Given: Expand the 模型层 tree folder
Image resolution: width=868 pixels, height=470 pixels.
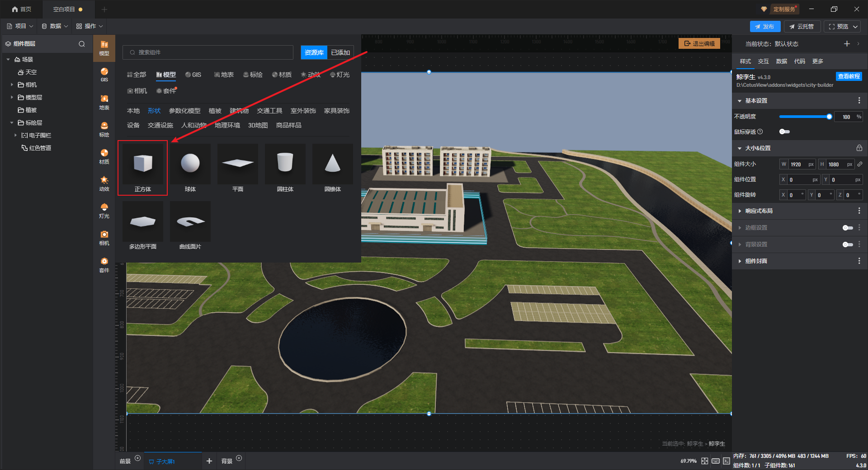Looking at the screenshot, I should [12, 97].
